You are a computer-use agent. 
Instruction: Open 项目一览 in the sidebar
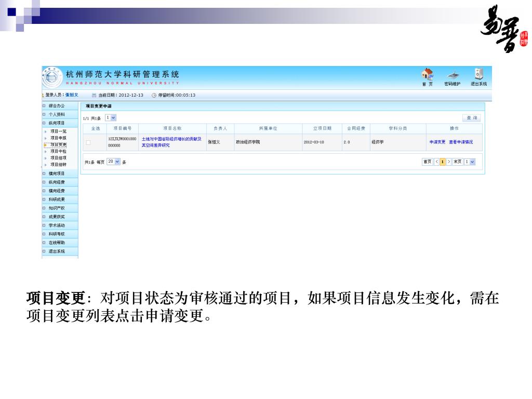[58, 131]
